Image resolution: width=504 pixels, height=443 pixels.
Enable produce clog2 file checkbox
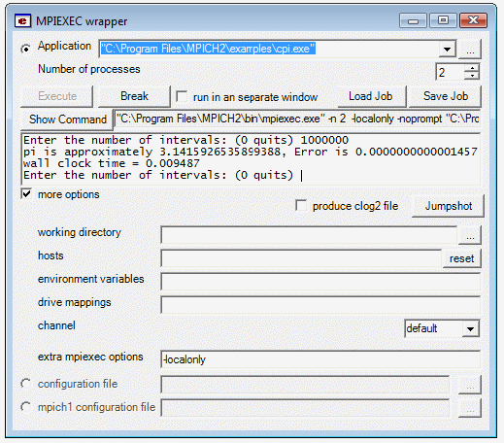(301, 206)
